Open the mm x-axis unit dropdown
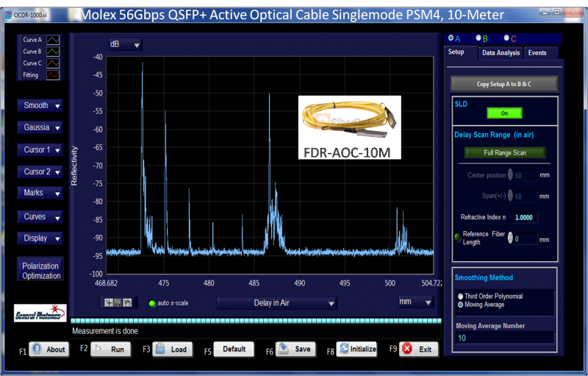This screenshot has width=588, height=376. click(x=415, y=302)
